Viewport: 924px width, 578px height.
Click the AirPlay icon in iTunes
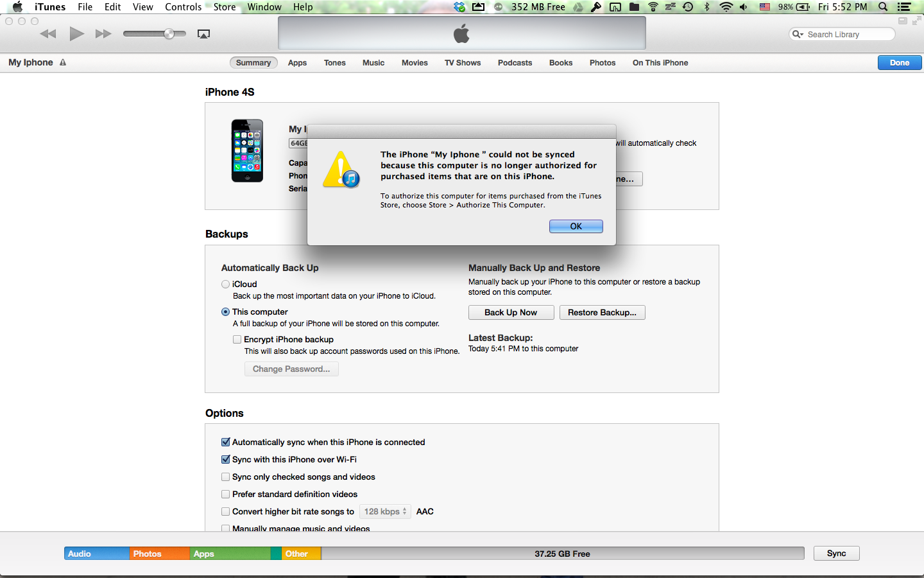[x=203, y=33]
